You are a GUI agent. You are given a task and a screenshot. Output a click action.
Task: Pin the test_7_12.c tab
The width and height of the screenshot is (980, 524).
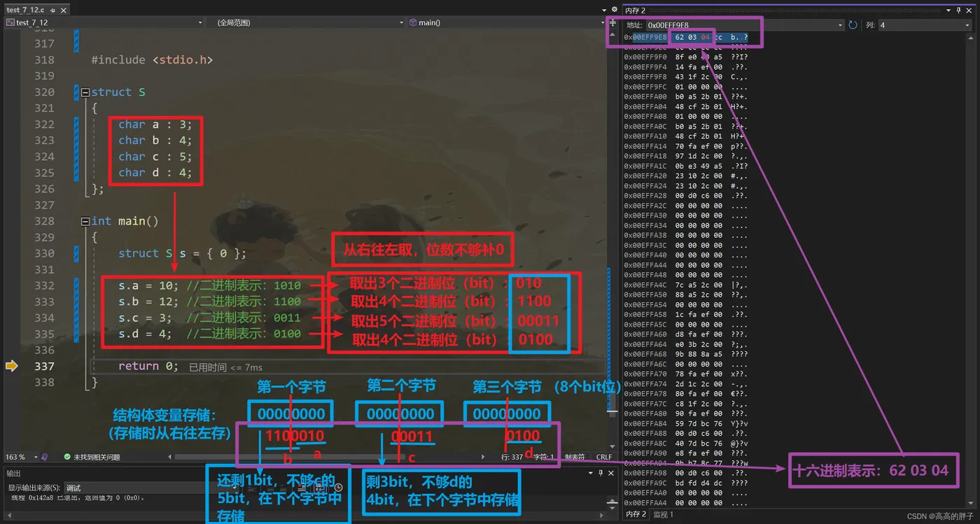[52, 10]
